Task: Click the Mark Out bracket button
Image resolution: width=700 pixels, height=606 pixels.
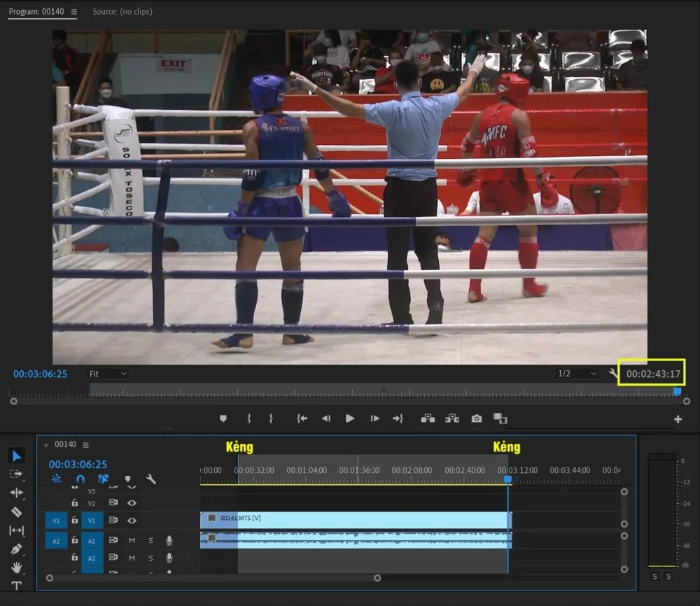Action: point(271,418)
